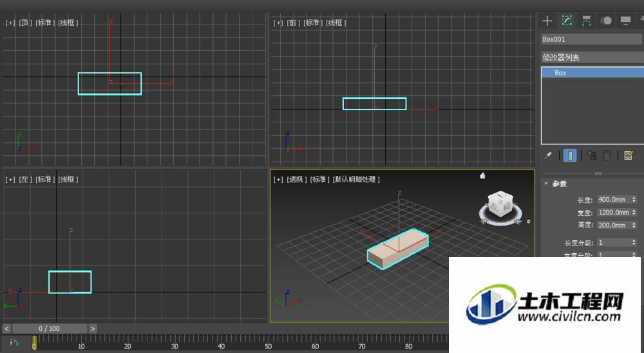Click the 宽度 spinner arrows
The height and width of the screenshot is (353, 644).
(x=634, y=213)
